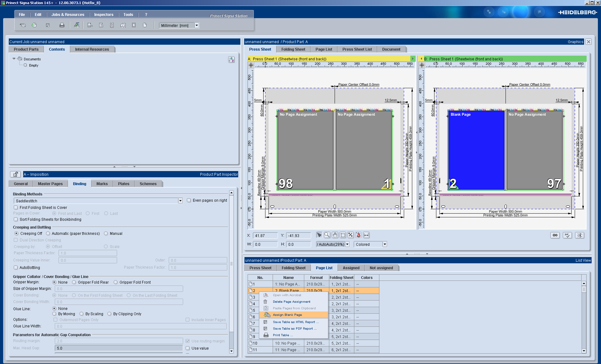
Task: Choose Assign Blank Page from context menu
Action: pyautogui.click(x=294, y=315)
